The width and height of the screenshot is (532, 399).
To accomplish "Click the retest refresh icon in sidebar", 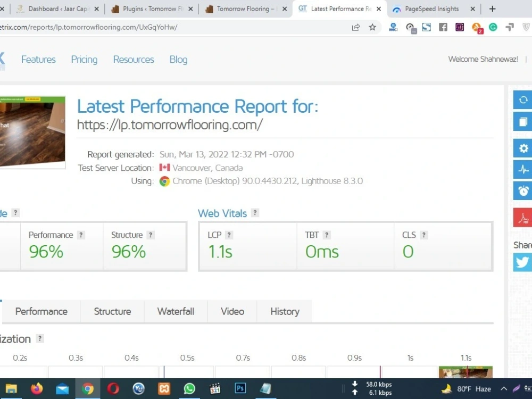I will pyautogui.click(x=523, y=100).
